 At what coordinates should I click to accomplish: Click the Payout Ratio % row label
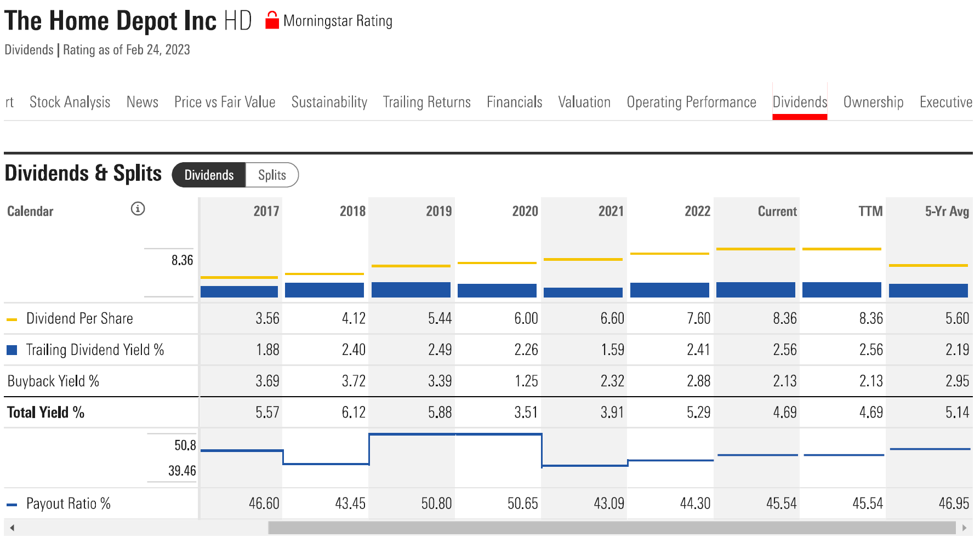69,504
